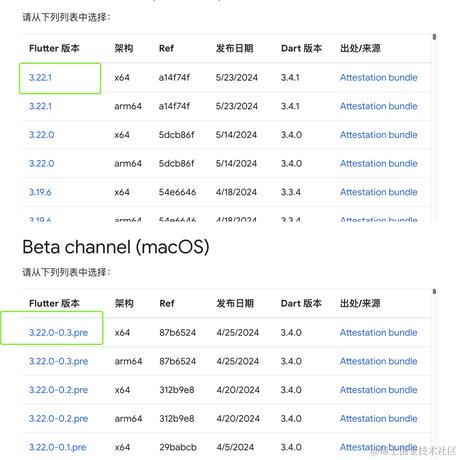Open Attestation bundle for 3.22.0-0.3.pre x64
This screenshot has height=460, width=460.
(379, 333)
